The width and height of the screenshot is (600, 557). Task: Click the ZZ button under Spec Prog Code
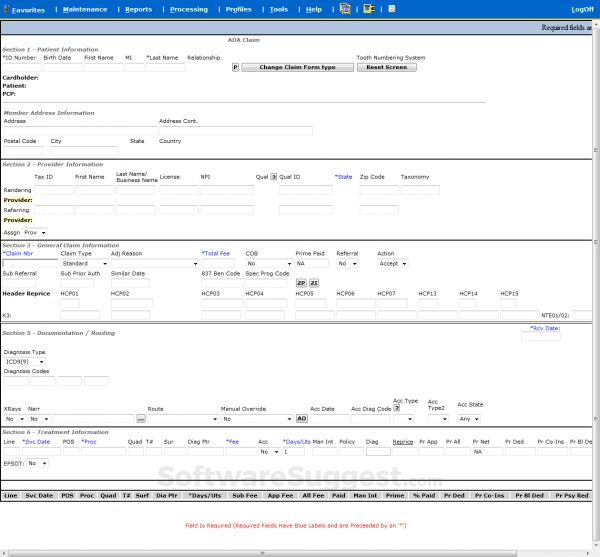point(313,283)
